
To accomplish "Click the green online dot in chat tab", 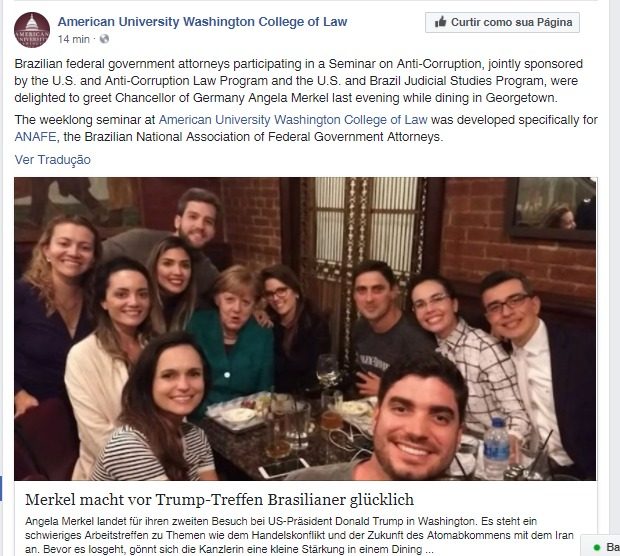I will (597, 547).
